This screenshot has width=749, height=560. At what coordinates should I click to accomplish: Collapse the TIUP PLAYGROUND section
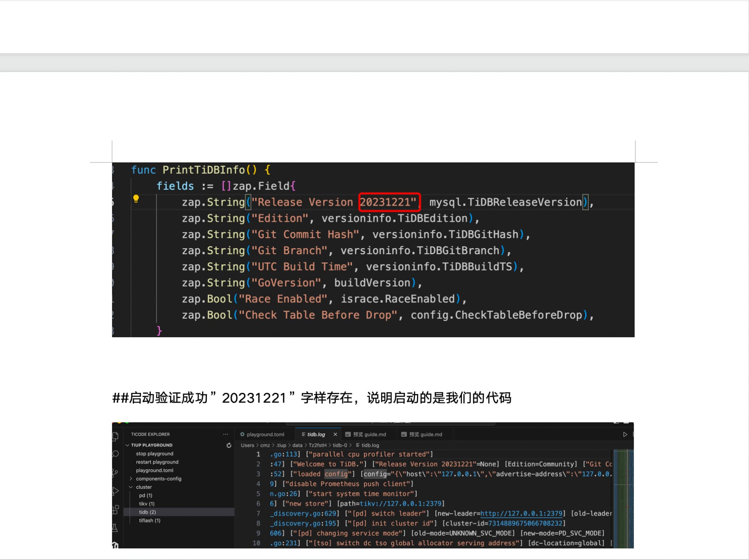pyautogui.click(x=128, y=445)
